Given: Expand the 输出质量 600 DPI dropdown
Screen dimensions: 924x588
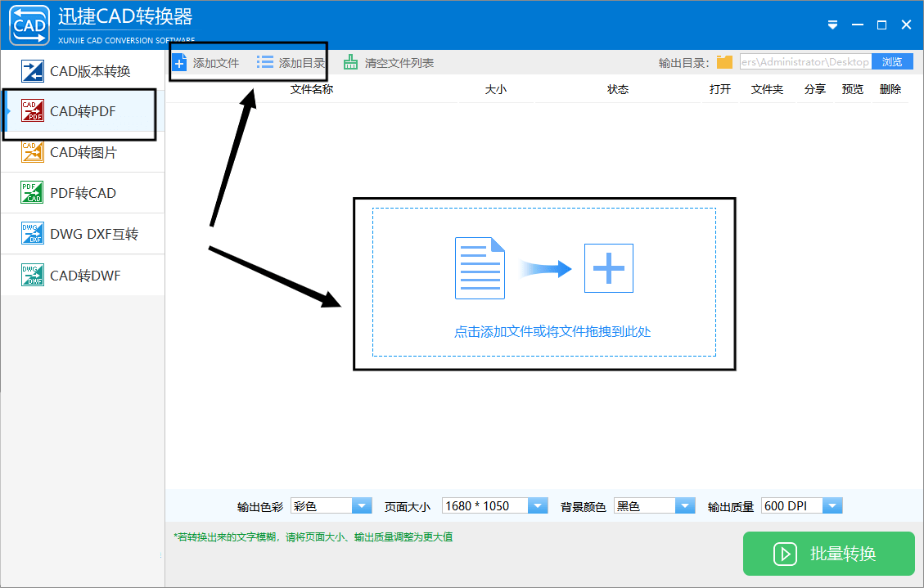Looking at the screenshot, I should tap(802, 505).
